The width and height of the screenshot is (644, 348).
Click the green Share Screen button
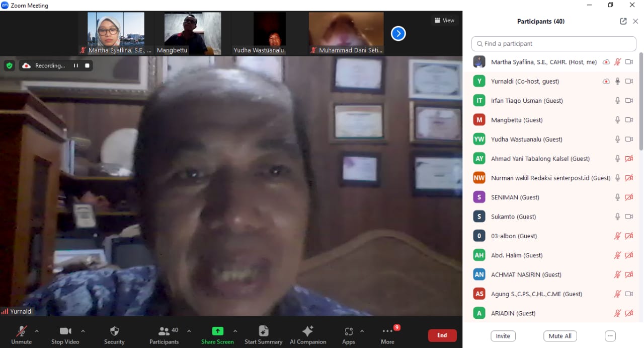[217, 335]
